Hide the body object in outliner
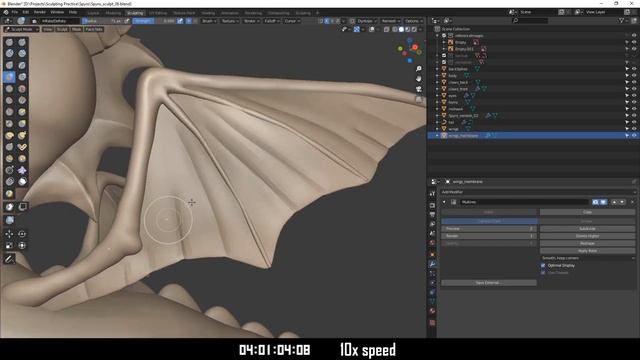 coord(634,76)
